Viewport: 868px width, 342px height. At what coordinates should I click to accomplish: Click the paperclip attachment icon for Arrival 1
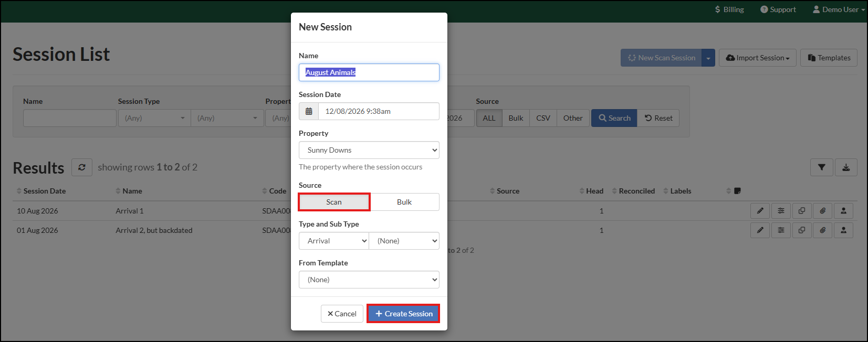(x=822, y=211)
